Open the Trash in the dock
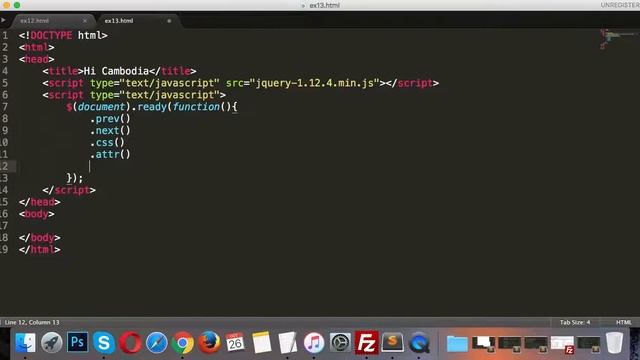Image resolution: width=640 pixels, height=360 pixels. [x=614, y=342]
